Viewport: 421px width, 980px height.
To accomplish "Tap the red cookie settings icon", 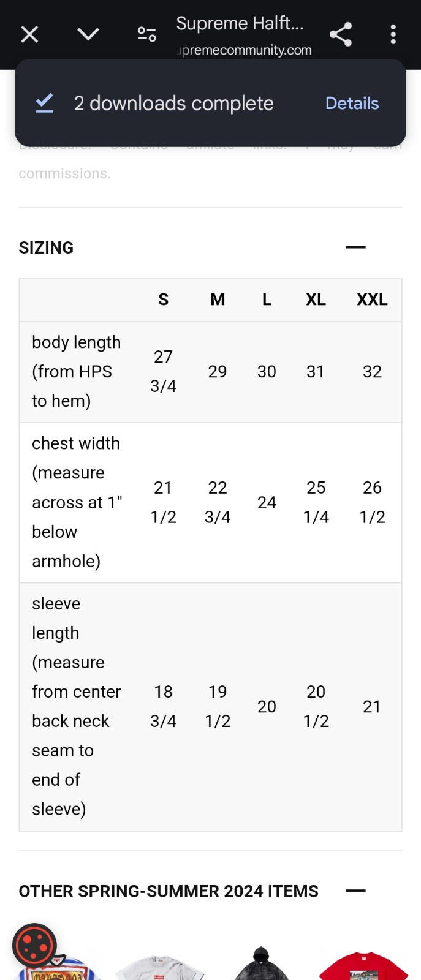I will pos(34,946).
